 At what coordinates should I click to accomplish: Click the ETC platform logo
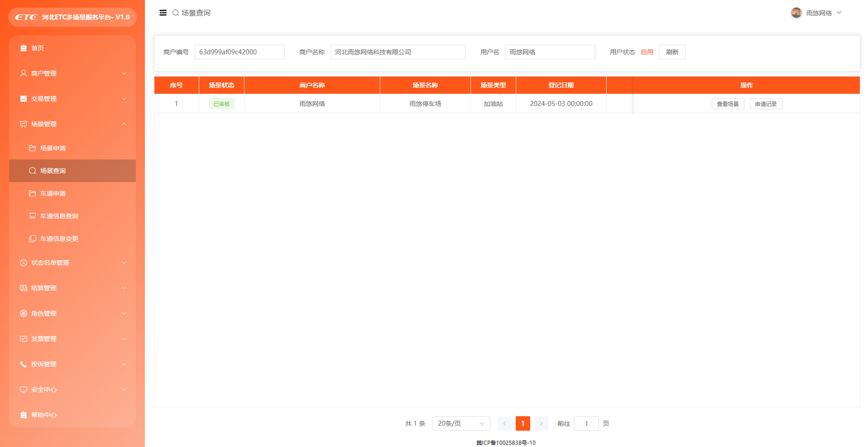coord(26,17)
